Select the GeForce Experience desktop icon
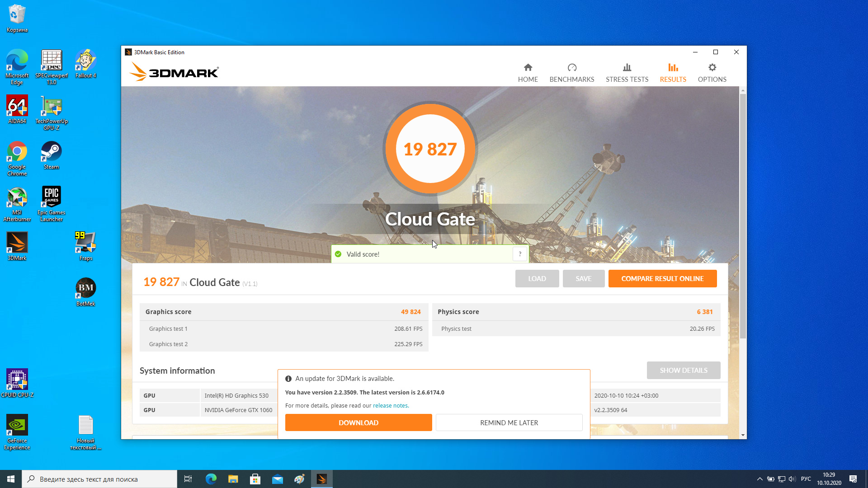 pyautogui.click(x=17, y=432)
